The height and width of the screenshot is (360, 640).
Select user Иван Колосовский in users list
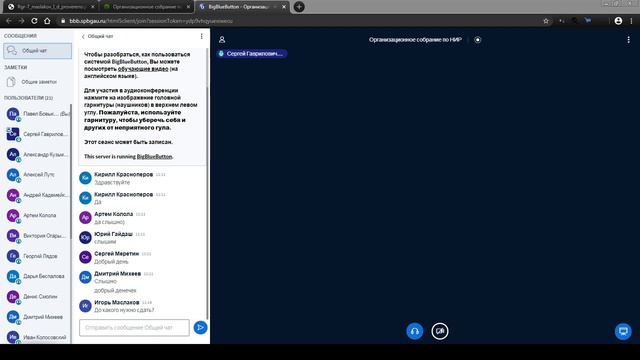click(x=37, y=337)
